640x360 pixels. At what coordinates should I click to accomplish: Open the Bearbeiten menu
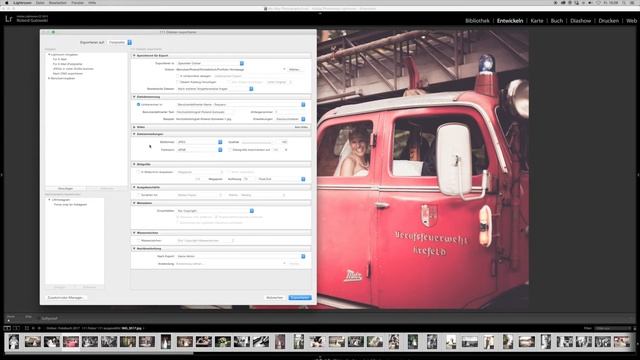pos(58,2)
